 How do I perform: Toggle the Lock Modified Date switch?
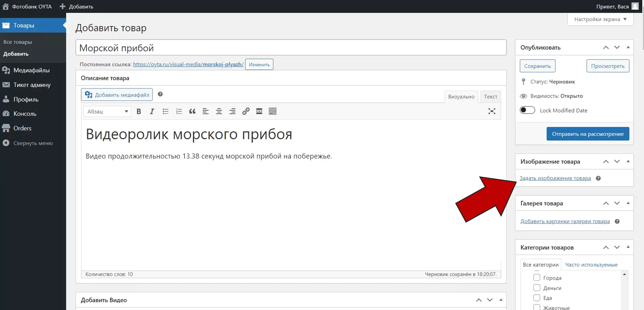pos(527,110)
